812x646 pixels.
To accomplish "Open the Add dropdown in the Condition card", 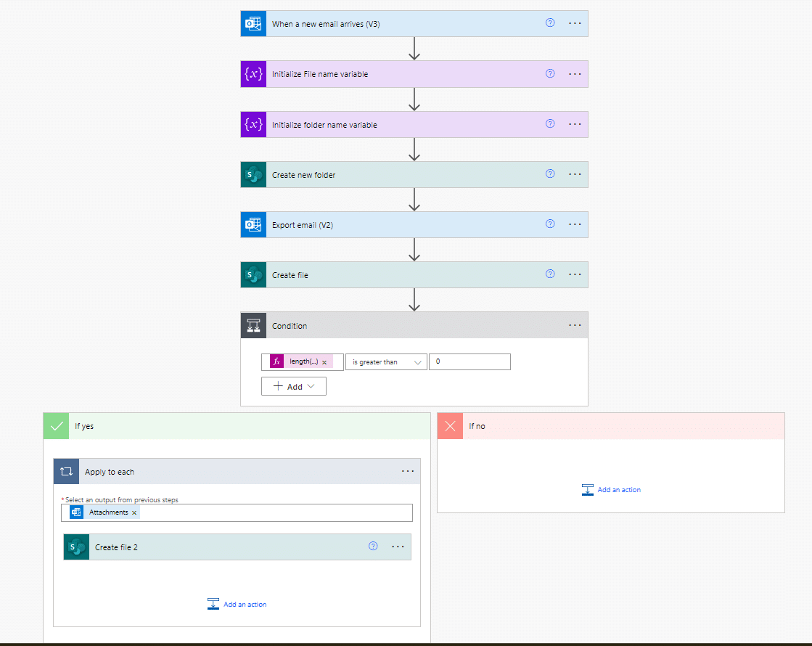I will pos(293,385).
